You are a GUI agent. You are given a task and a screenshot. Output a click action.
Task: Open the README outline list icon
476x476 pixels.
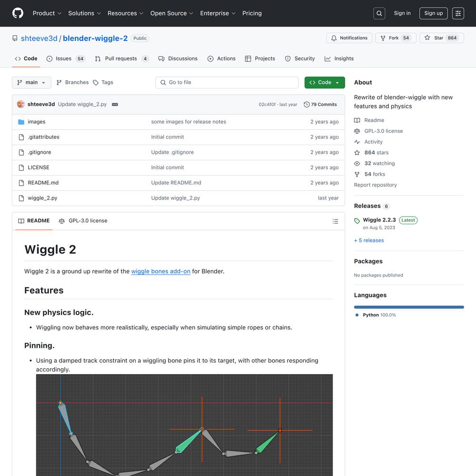[335, 221]
